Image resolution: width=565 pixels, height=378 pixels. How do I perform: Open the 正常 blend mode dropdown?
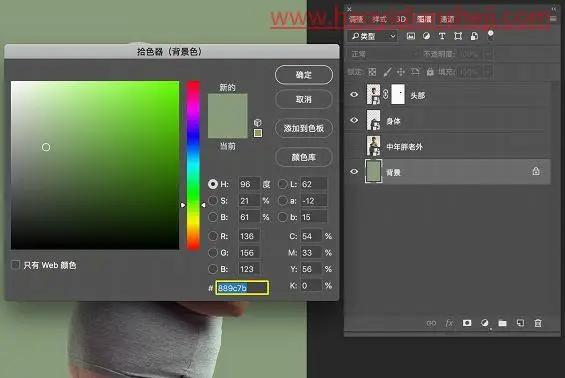(383, 54)
